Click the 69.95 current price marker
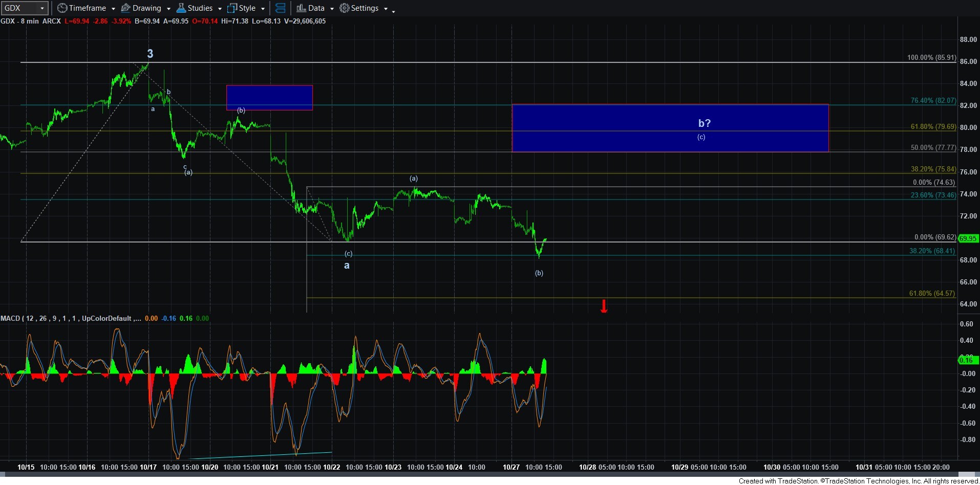The image size is (980, 485). tap(968, 238)
